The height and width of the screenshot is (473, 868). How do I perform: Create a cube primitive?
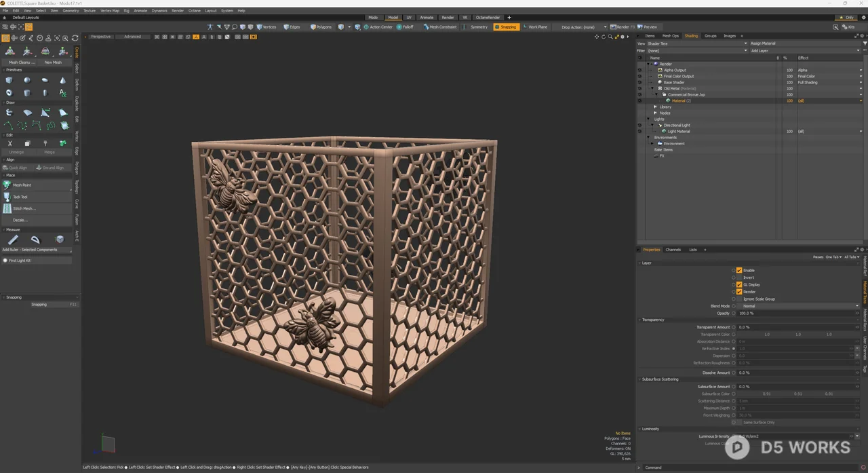point(9,80)
